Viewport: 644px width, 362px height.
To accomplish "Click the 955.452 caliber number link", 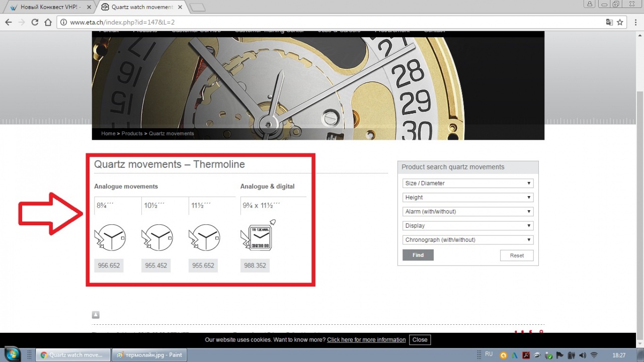I will click(155, 265).
